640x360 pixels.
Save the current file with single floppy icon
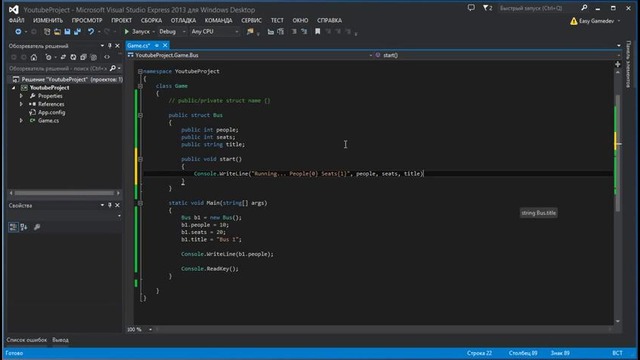coord(67,31)
